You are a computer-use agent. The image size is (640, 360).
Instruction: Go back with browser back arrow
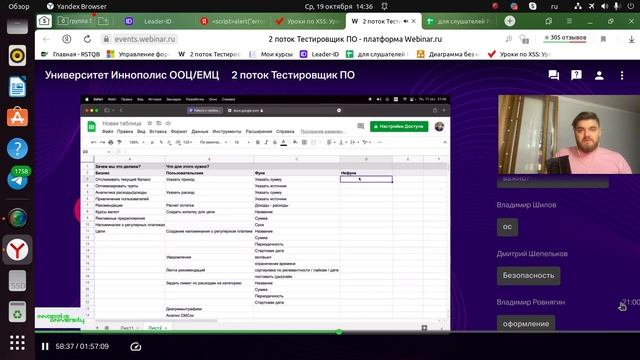pos(46,39)
